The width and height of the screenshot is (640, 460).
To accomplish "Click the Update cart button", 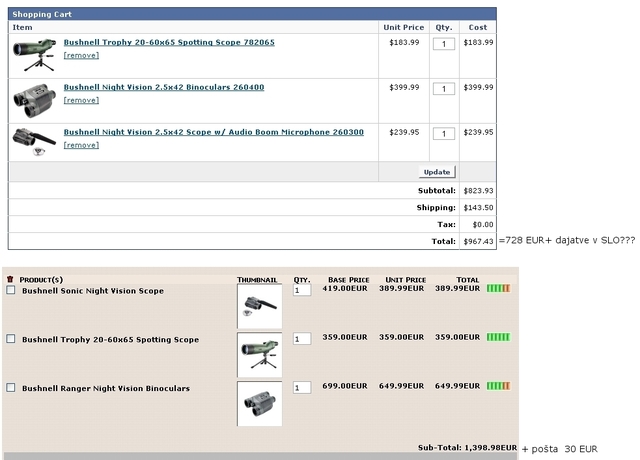I will click(x=437, y=172).
